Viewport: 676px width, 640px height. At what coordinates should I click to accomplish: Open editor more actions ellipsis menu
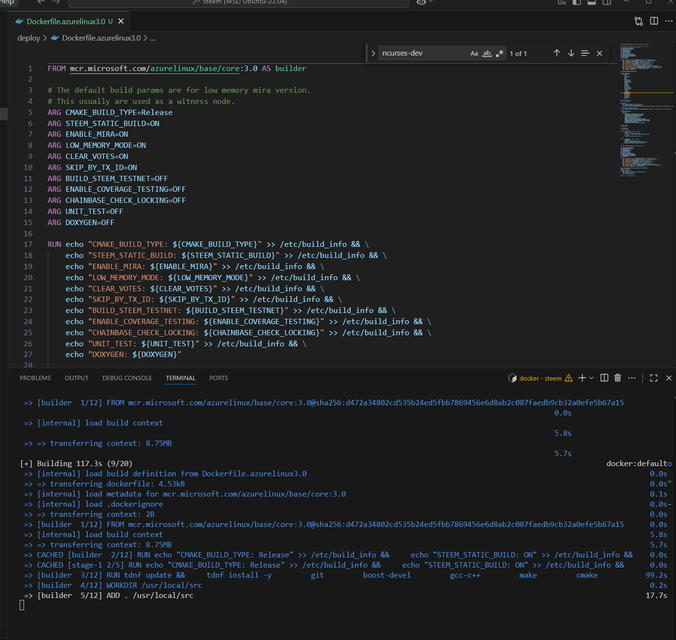click(x=669, y=21)
